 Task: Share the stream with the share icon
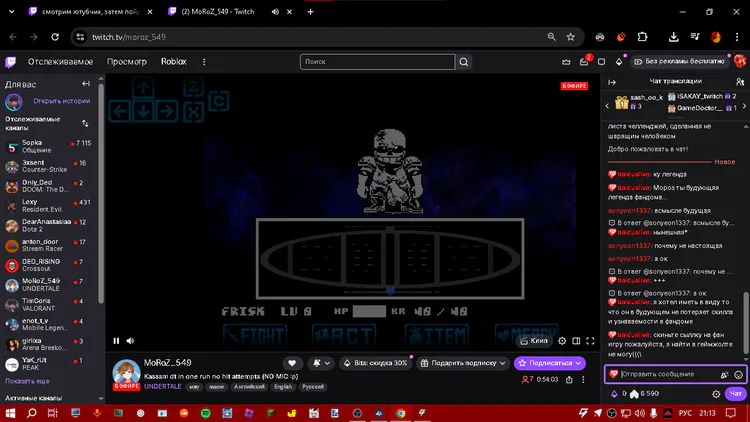569,379
